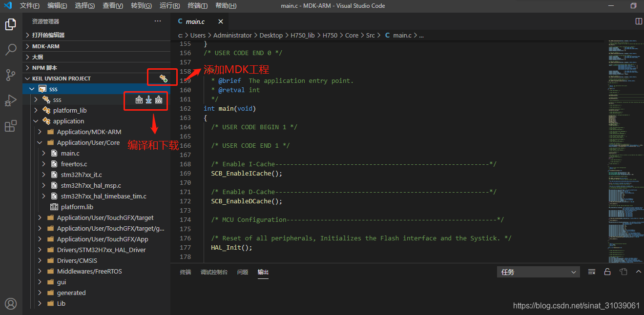
Task: Click the H750_lib breadcrumb segment
Action: 303,35
